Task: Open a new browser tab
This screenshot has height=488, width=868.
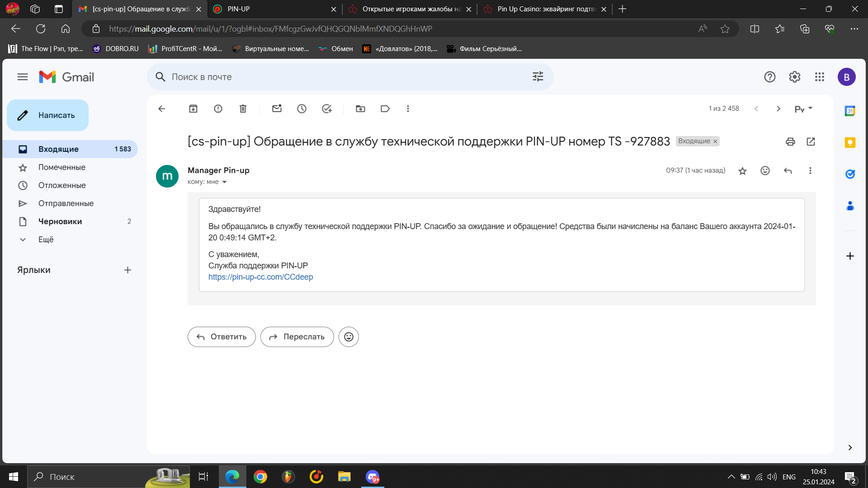Action: pos(623,9)
